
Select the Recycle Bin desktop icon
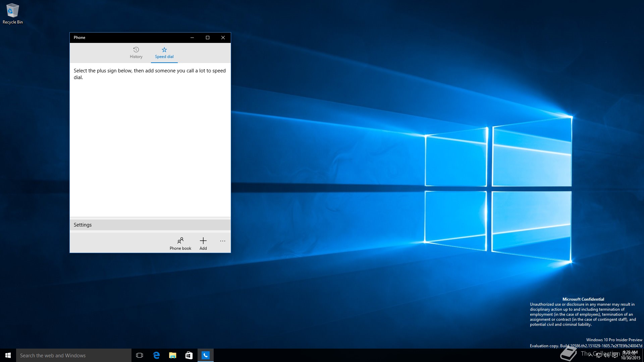(13, 14)
